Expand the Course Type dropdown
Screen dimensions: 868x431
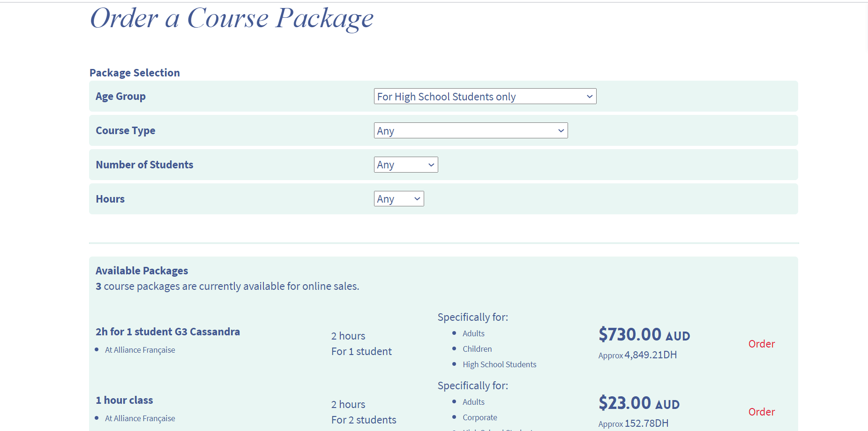(x=471, y=130)
